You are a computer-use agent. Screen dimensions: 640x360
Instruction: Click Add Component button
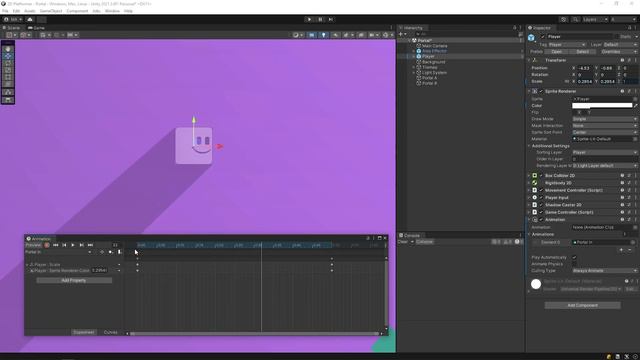[x=582, y=305]
